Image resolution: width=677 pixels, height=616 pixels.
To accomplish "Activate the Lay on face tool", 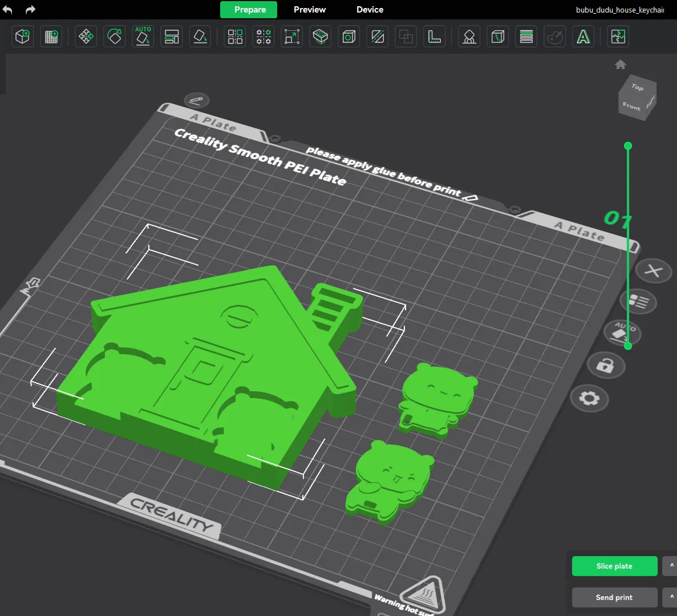I will coord(200,37).
